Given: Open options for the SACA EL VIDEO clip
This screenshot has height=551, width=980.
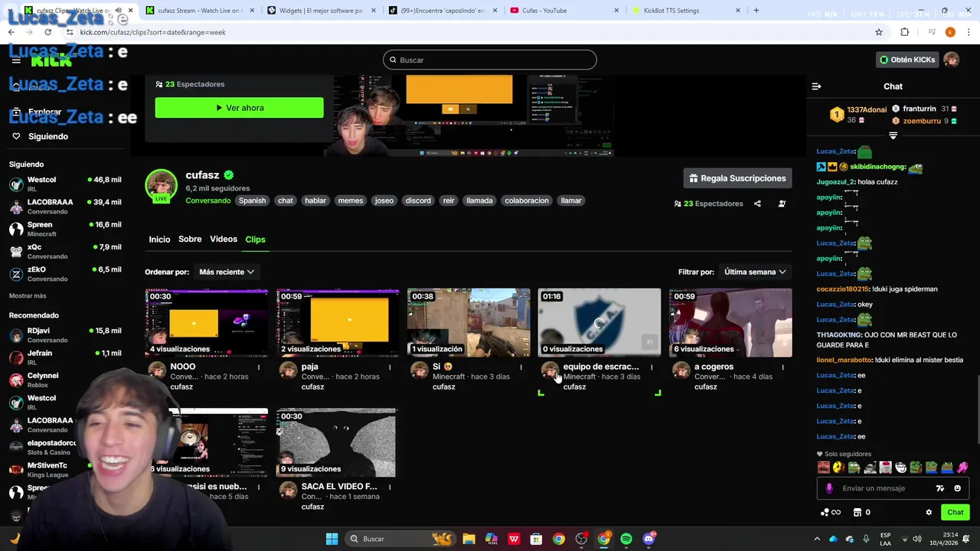Looking at the screenshot, I should (x=390, y=487).
